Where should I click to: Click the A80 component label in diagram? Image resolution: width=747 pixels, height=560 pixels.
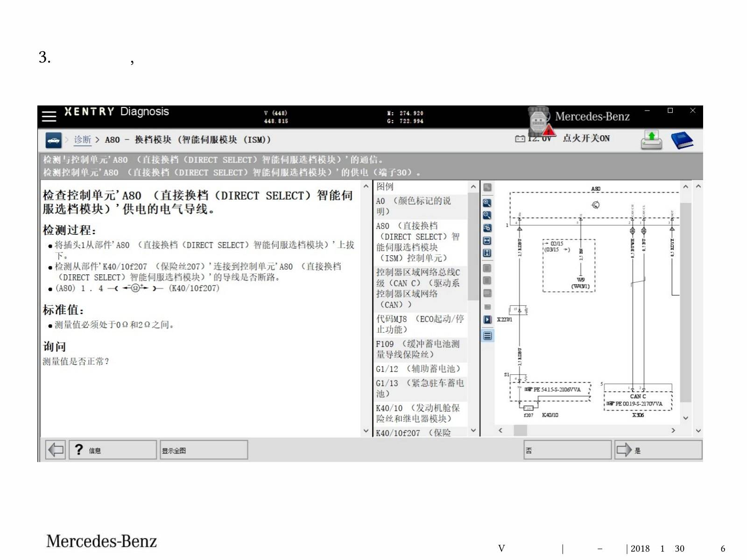pos(596,189)
